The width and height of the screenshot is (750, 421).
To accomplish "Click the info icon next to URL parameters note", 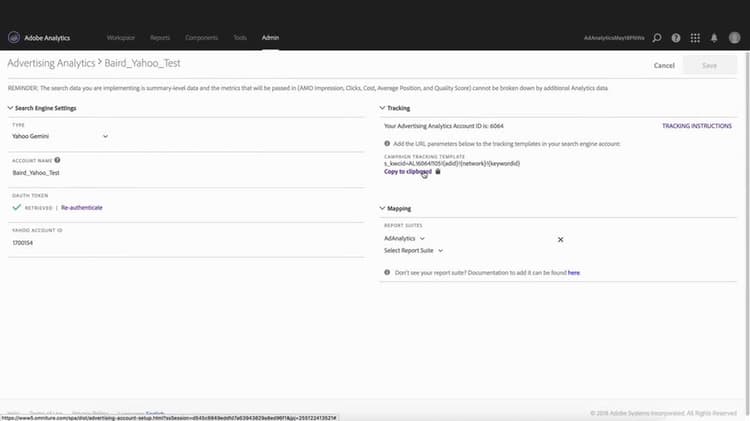I will point(387,144).
